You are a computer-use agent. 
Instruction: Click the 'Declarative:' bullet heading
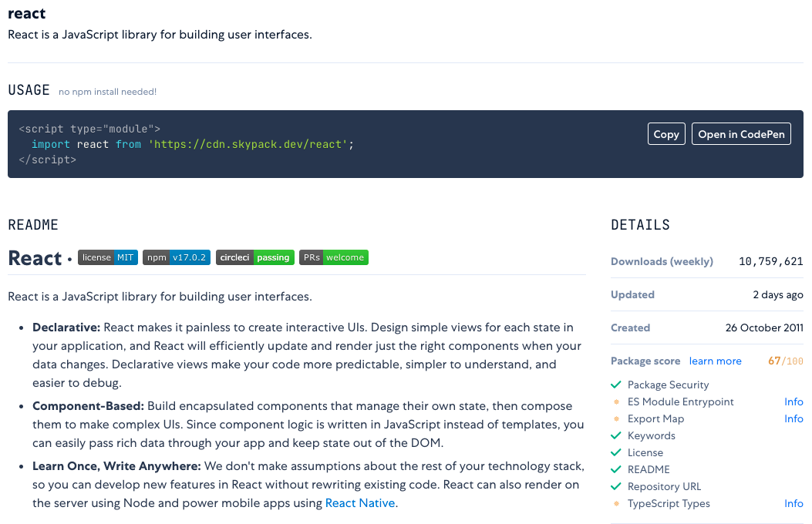point(66,327)
